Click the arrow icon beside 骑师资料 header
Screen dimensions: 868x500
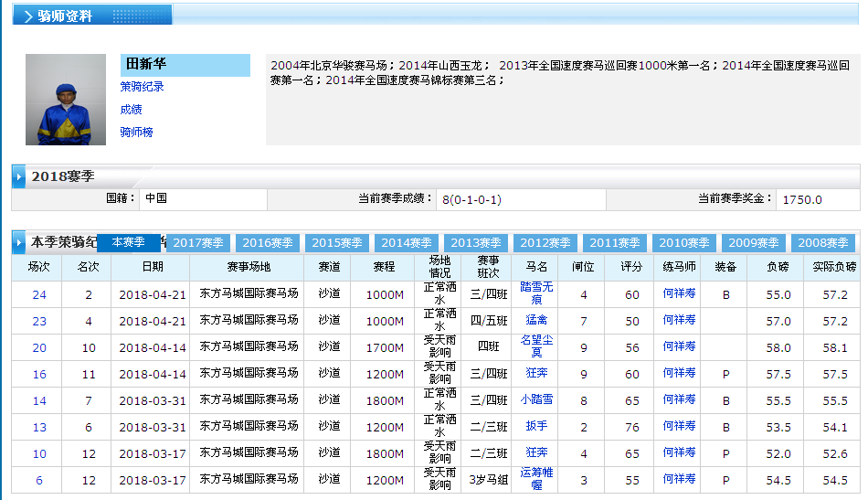coord(28,16)
